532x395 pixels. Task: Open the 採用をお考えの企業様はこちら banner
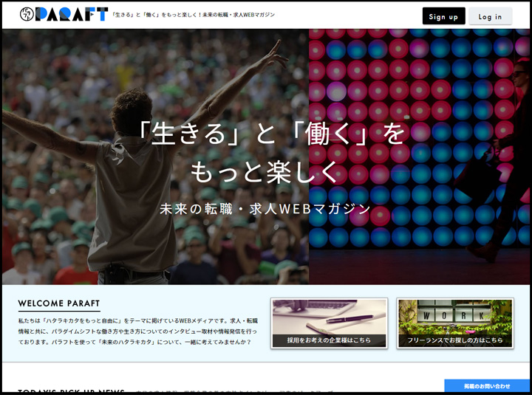[329, 323]
